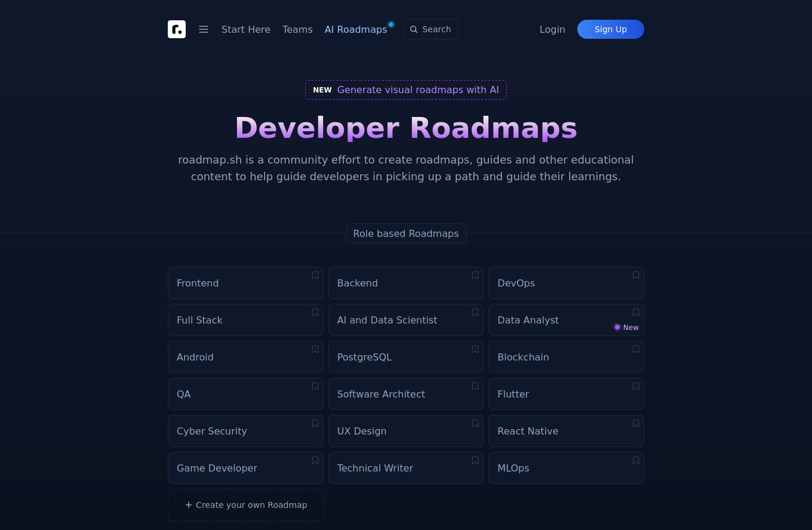Open the Frontend roadmap card
The width and height of the screenshot is (812, 530).
245,283
